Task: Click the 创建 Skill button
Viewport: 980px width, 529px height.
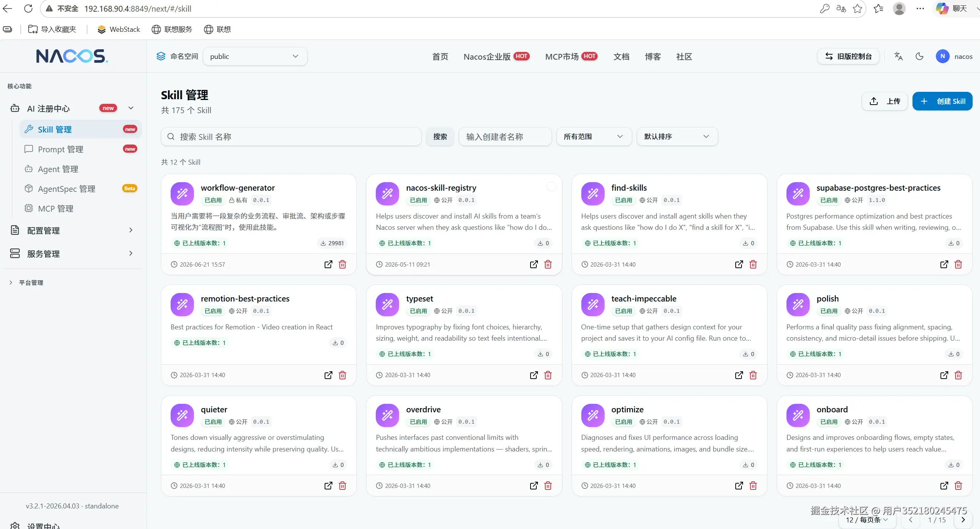Action: (942, 101)
